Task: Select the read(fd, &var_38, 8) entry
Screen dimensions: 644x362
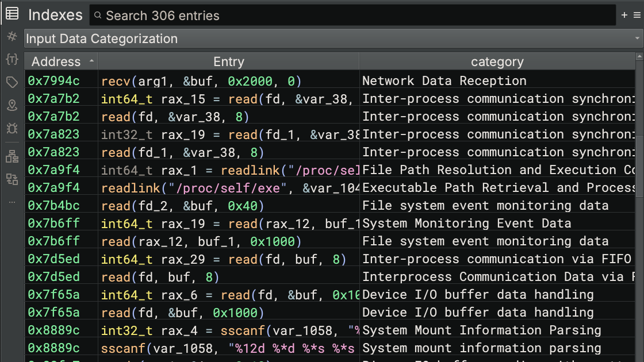Action: pos(175,117)
